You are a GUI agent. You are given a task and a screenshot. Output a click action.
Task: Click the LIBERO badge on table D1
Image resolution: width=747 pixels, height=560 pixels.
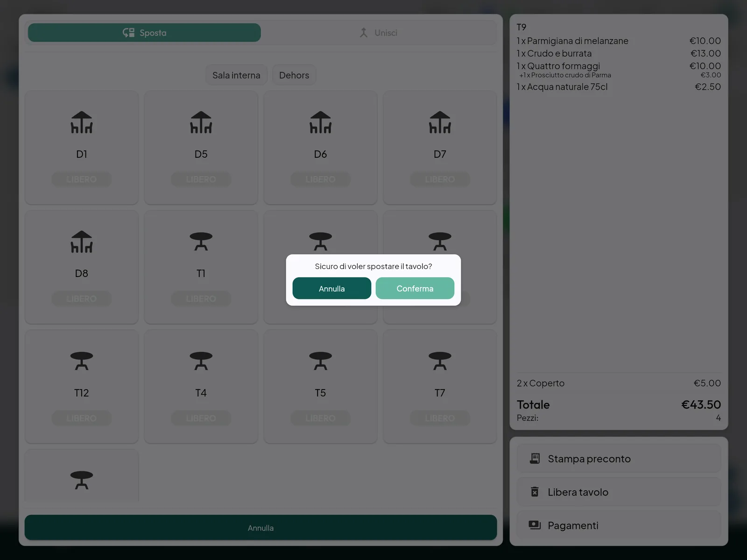[x=82, y=179]
